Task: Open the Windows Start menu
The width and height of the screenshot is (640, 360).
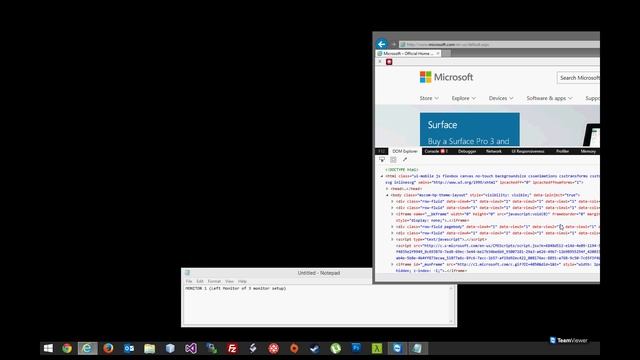Action: click(48, 348)
